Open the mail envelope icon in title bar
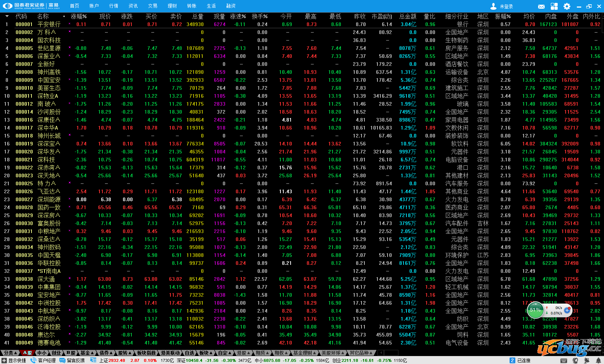 click(541, 7)
